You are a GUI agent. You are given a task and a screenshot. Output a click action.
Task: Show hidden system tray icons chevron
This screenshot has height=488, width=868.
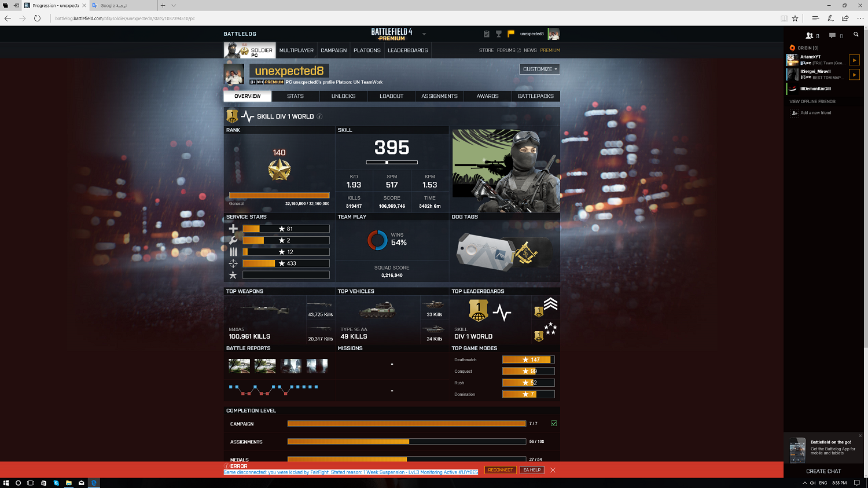[805, 483]
